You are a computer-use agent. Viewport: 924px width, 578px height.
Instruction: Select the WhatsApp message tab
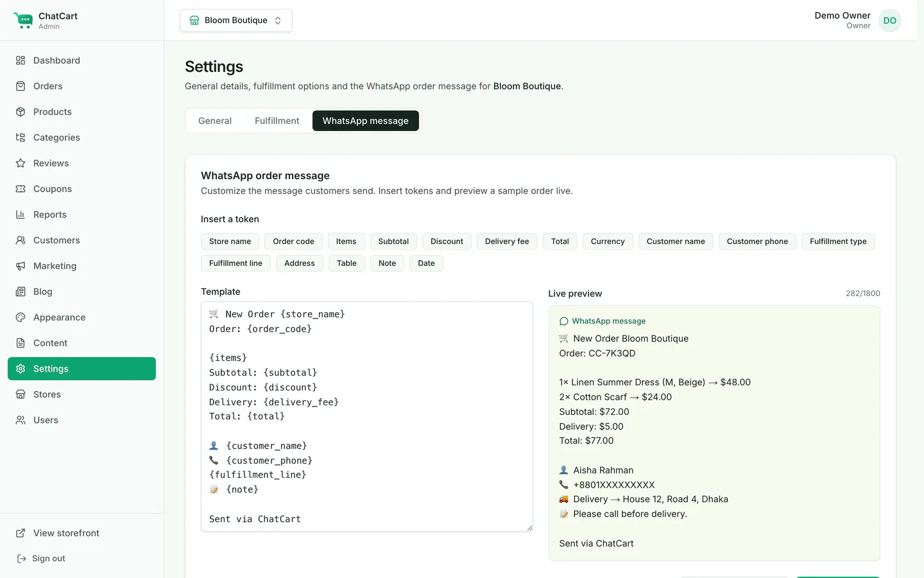pyautogui.click(x=366, y=121)
